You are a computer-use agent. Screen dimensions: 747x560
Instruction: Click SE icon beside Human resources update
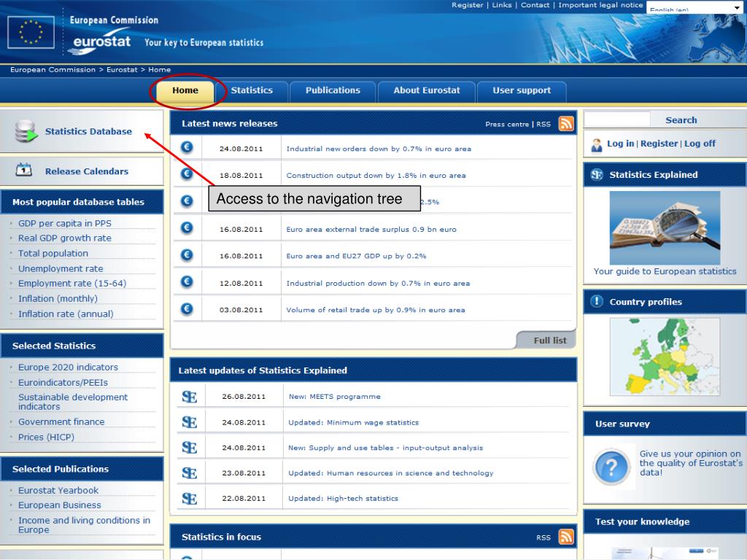[x=189, y=472]
